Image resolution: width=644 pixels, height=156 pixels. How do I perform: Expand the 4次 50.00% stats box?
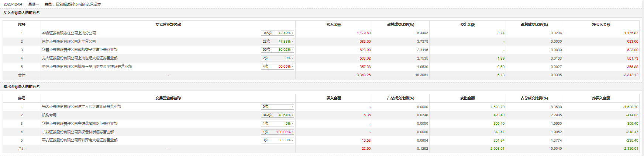(x=278, y=67)
